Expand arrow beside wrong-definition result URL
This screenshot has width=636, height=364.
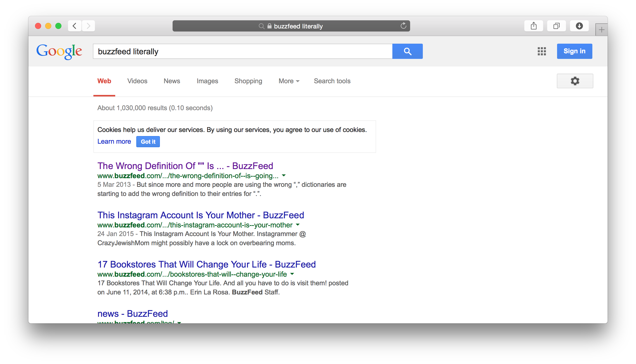(x=284, y=175)
